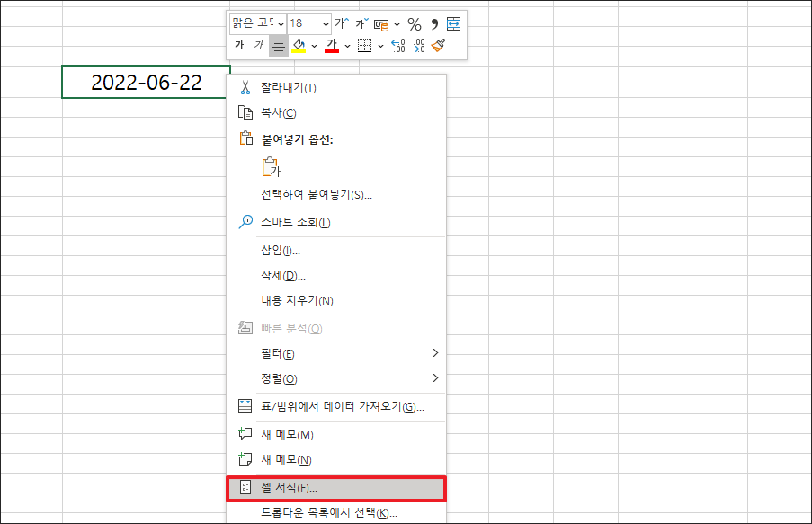
Task: Click the Merge and Center icon
Action: (x=452, y=24)
